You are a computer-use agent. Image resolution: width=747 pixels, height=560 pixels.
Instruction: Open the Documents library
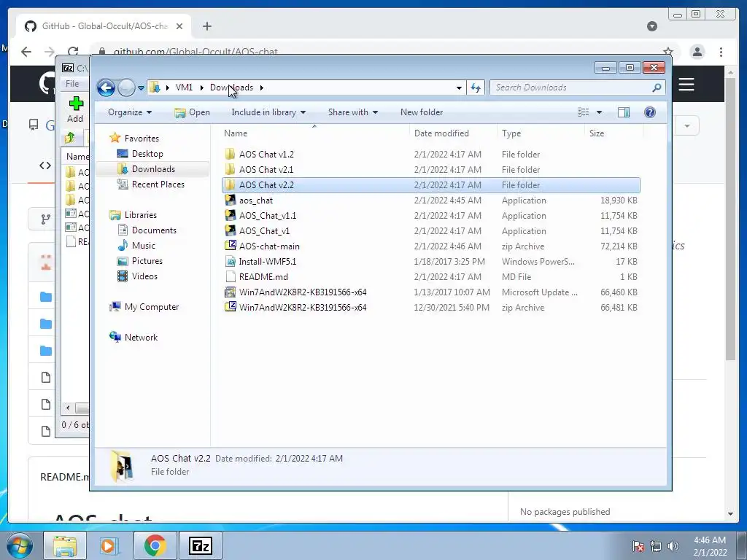(x=154, y=230)
